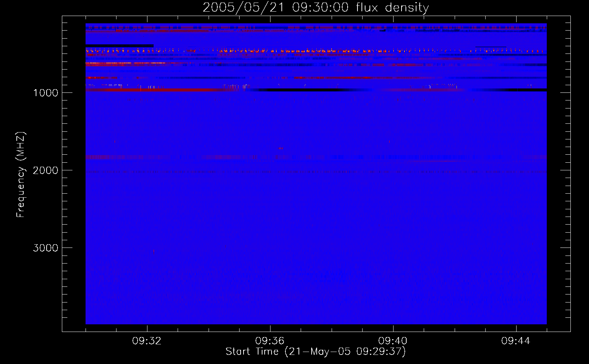Viewport: 589px width, 364px height.
Task: Select the 1000 frequency tick label
Action: tap(46, 93)
